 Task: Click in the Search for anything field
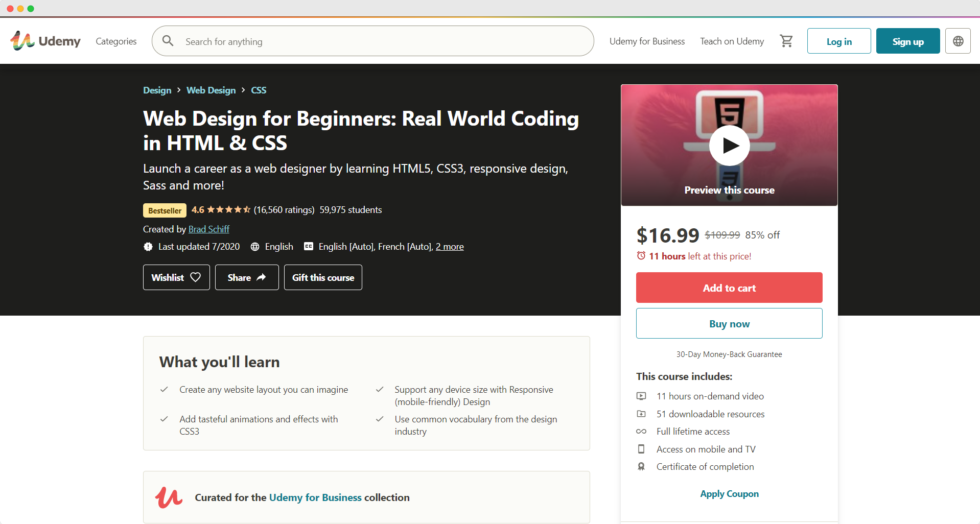tap(373, 41)
